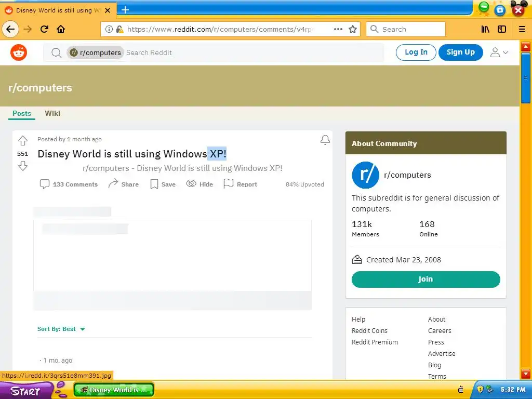
Task: Switch to the Wiki tab
Action: [x=52, y=113]
